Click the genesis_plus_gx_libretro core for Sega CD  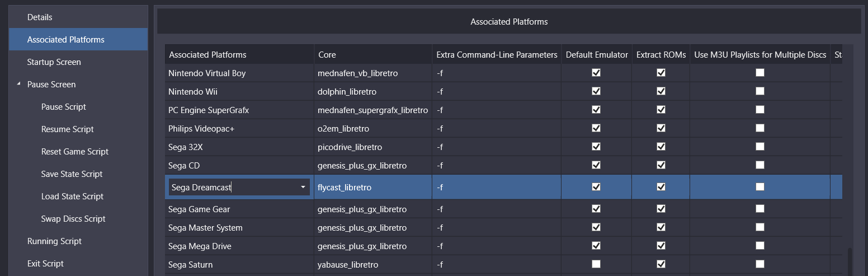click(373, 165)
